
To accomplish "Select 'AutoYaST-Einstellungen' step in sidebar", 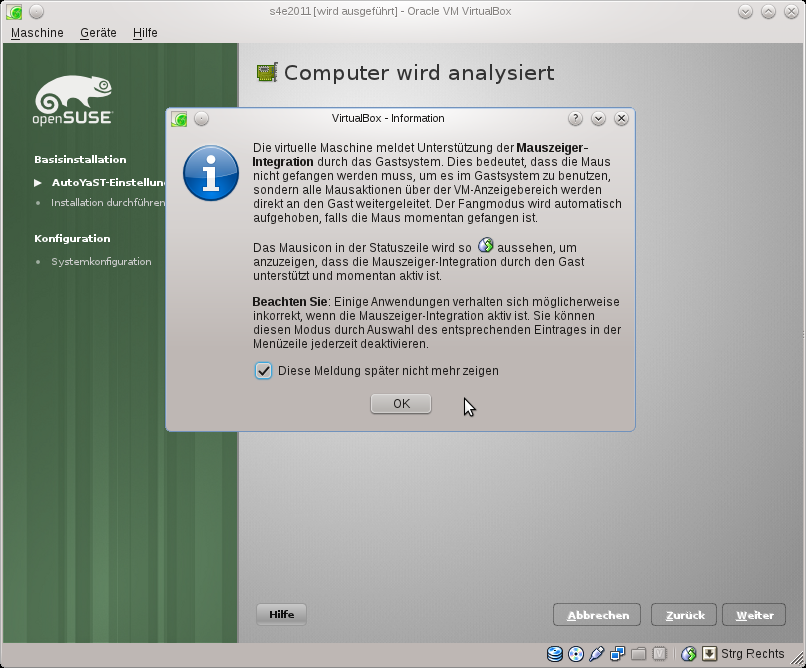I will (108, 182).
